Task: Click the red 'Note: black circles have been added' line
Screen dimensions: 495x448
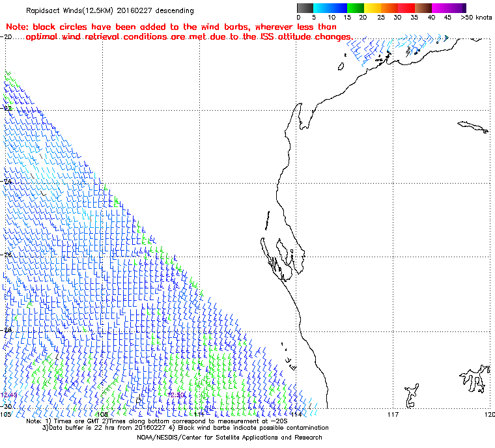Action: pyautogui.click(x=171, y=27)
